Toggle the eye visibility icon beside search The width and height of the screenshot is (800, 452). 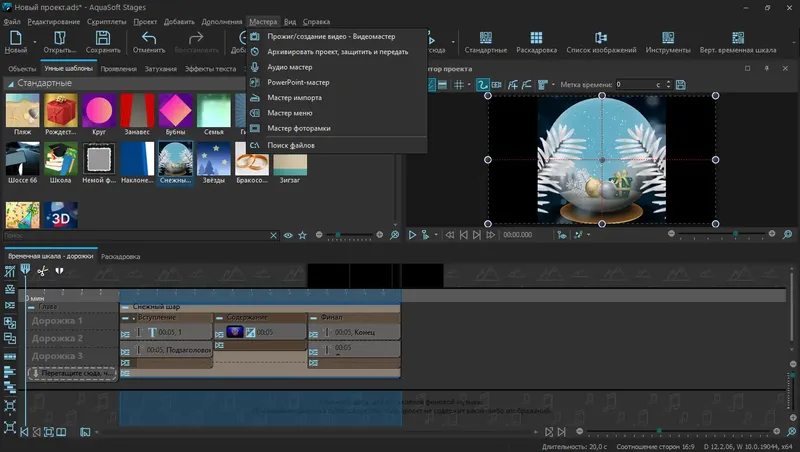(x=288, y=235)
